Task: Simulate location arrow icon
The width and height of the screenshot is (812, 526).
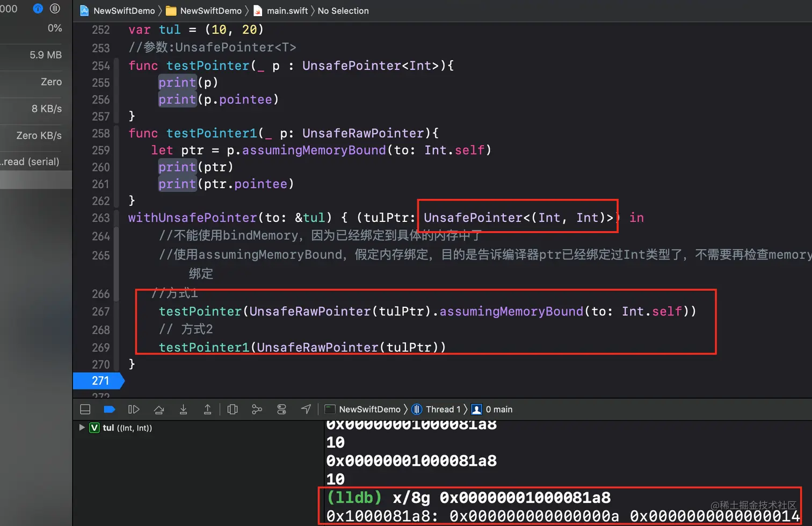Action: 306,409
